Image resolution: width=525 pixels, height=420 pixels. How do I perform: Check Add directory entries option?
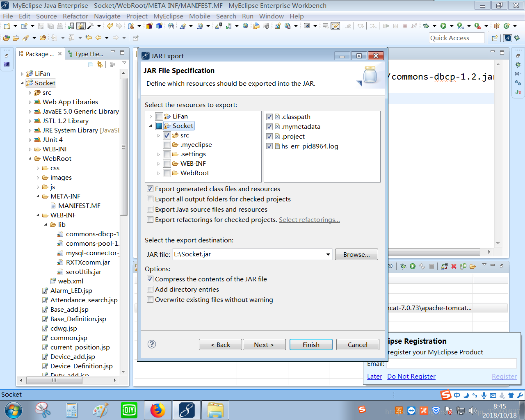pos(150,290)
